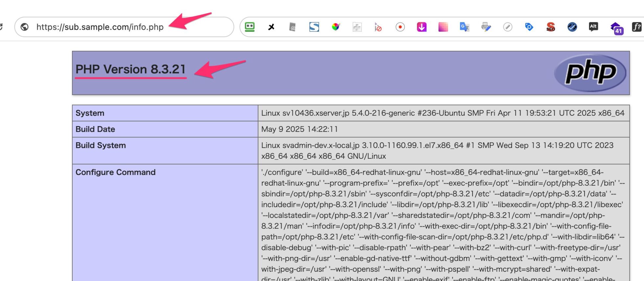Open the green robot face extension
The height and width of the screenshot is (281, 644).
click(x=250, y=27)
